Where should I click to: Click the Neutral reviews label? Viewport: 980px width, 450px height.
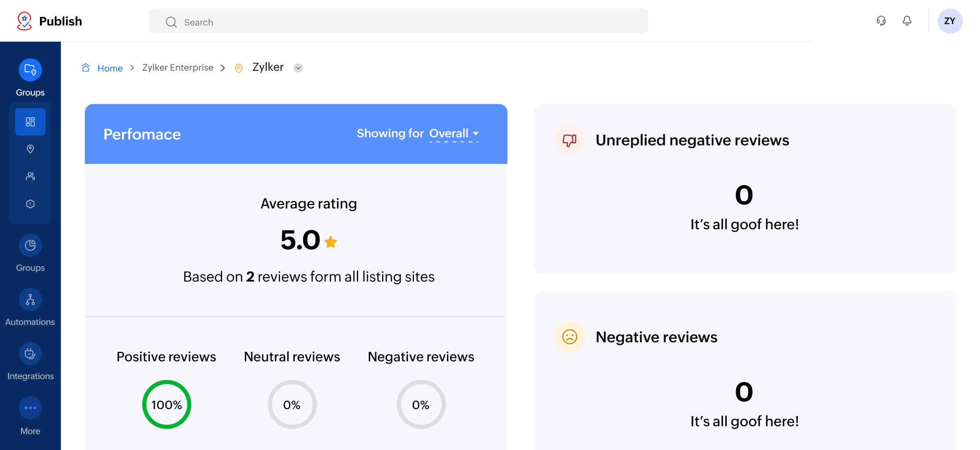292,357
